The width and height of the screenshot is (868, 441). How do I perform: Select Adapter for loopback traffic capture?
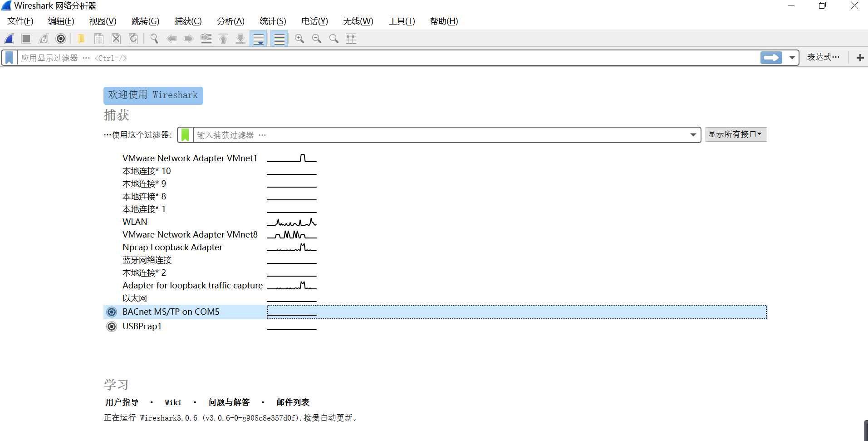[x=192, y=285]
